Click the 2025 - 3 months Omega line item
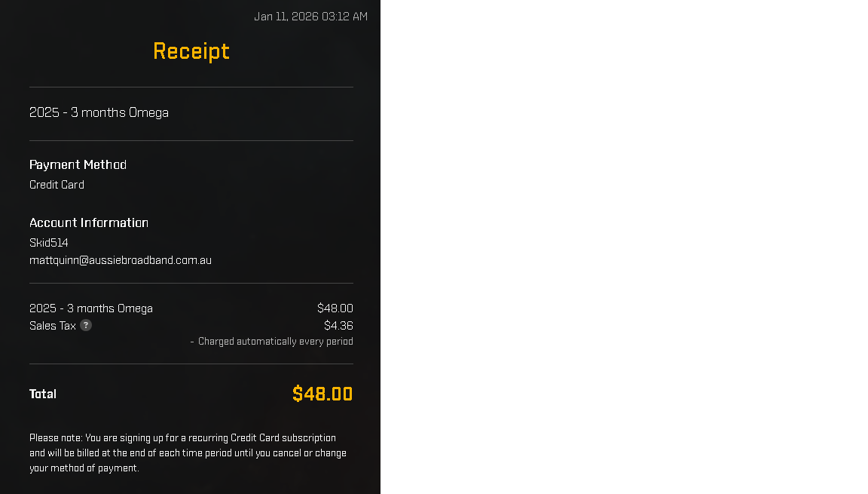Viewport: 868px width, 494px height. (x=90, y=308)
